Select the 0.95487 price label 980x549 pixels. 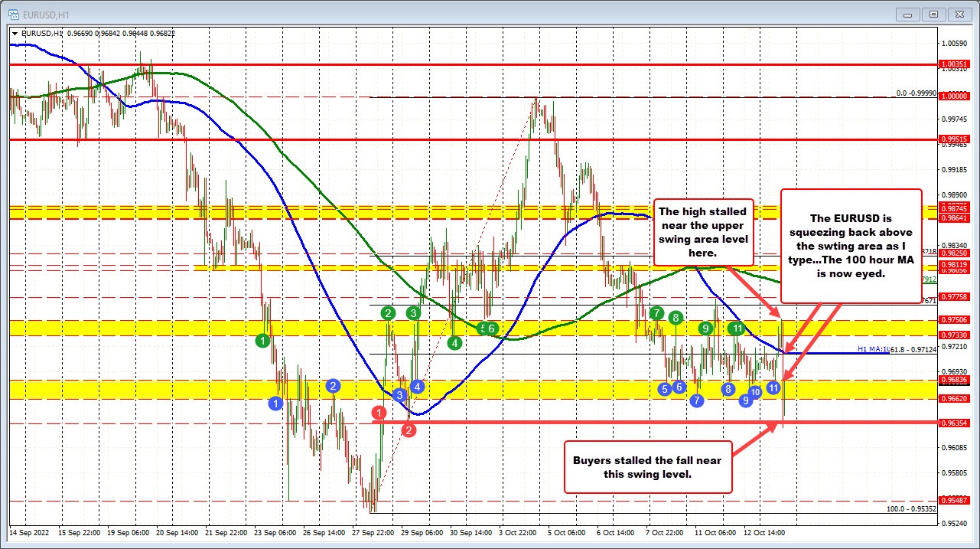pos(953,500)
